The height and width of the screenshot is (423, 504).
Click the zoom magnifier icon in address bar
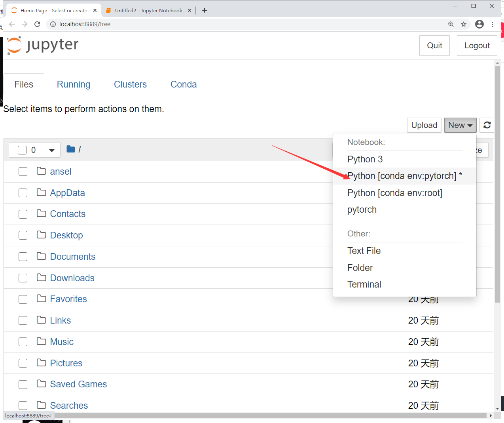[x=451, y=24]
